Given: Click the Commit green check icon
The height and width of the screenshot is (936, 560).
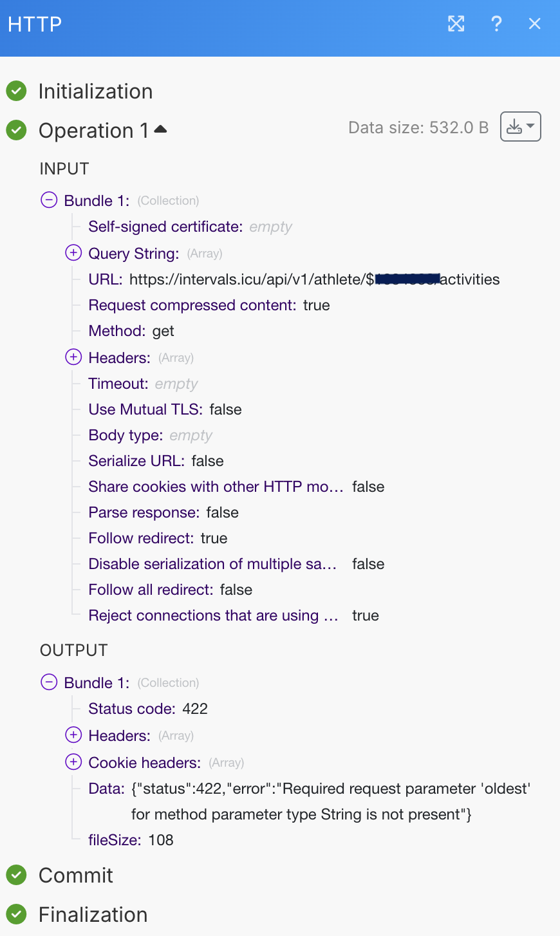Looking at the screenshot, I should coord(16,875).
